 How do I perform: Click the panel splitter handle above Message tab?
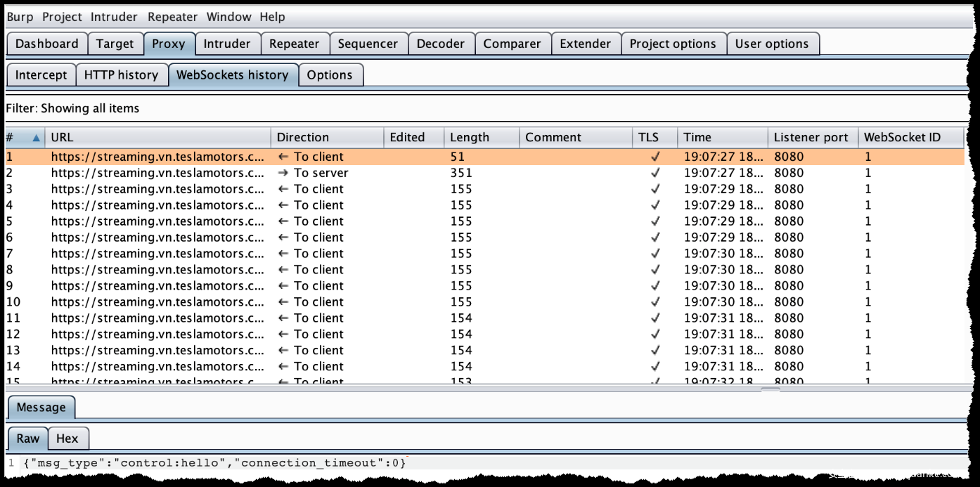771,389
